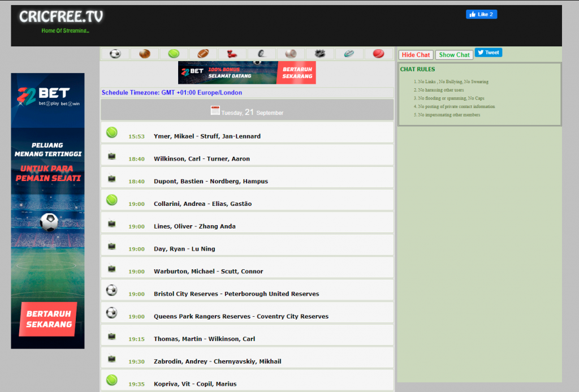The image size is (579, 392).
Task: Click 'Home Of Streaming' tagline
Action: click(x=65, y=31)
